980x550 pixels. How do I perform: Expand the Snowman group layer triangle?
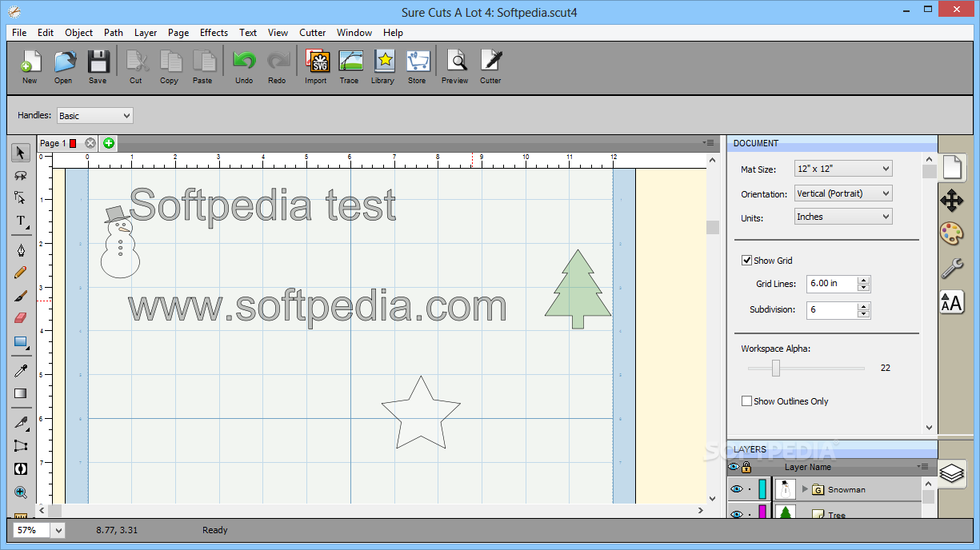tap(805, 489)
